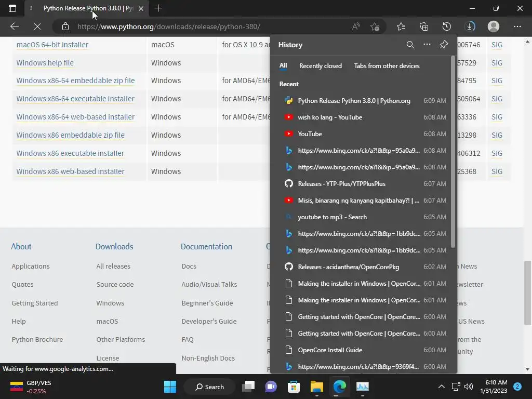Open the profile avatar icon
The image size is (532, 399).
click(x=494, y=26)
